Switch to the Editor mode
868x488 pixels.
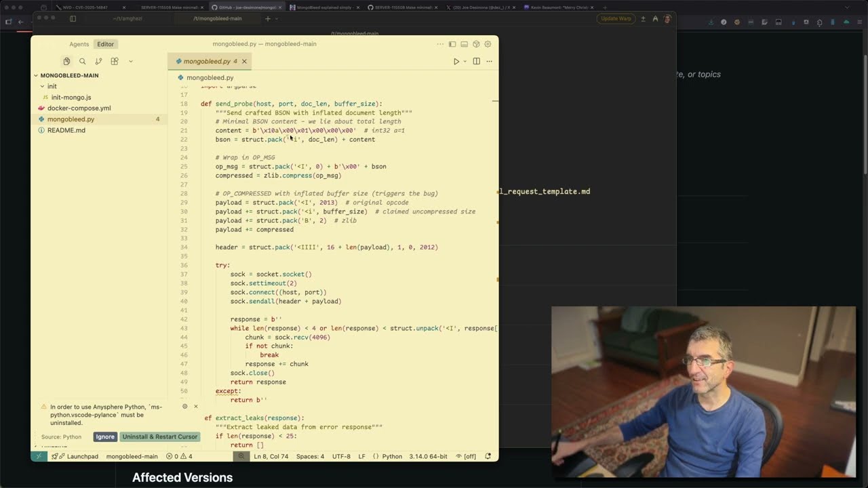coord(105,44)
